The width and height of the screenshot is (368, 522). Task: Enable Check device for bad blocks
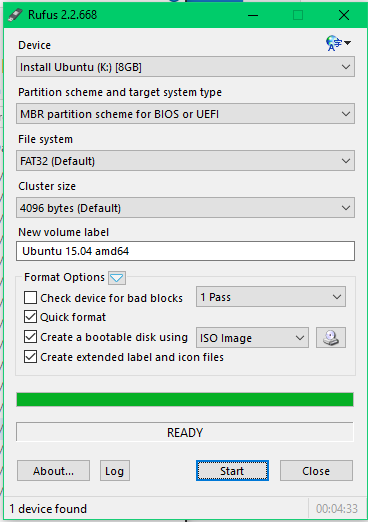[30, 297]
